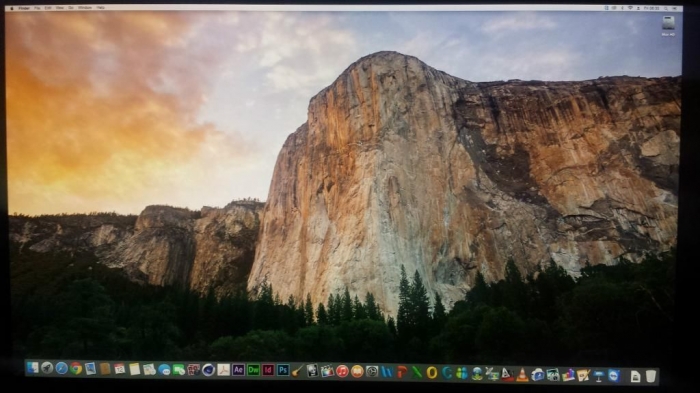Launch Microsoft PowerPoint red P icon

[x=402, y=372]
